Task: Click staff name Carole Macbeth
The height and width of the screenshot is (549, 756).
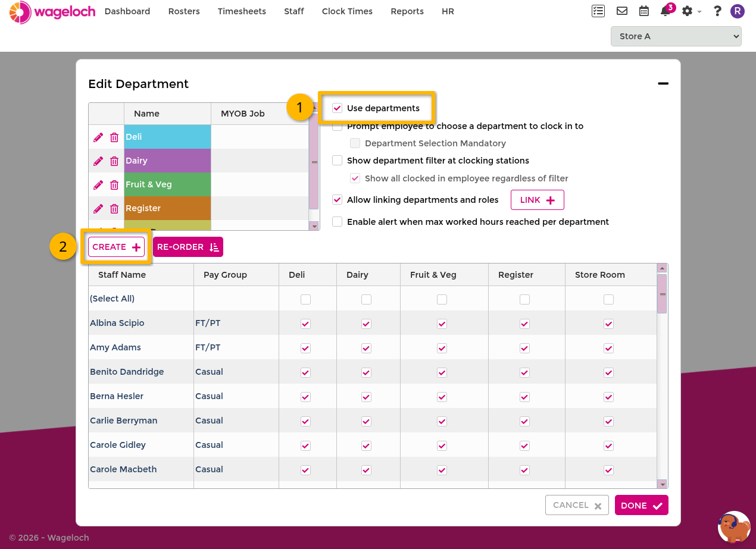Action: [x=123, y=469]
